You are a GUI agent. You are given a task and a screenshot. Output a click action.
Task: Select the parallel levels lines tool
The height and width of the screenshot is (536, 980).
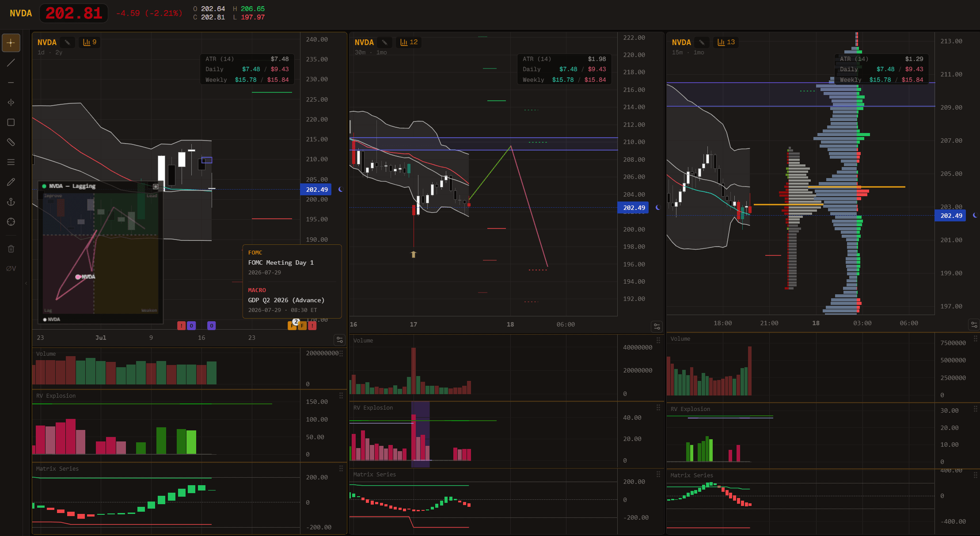point(11,162)
